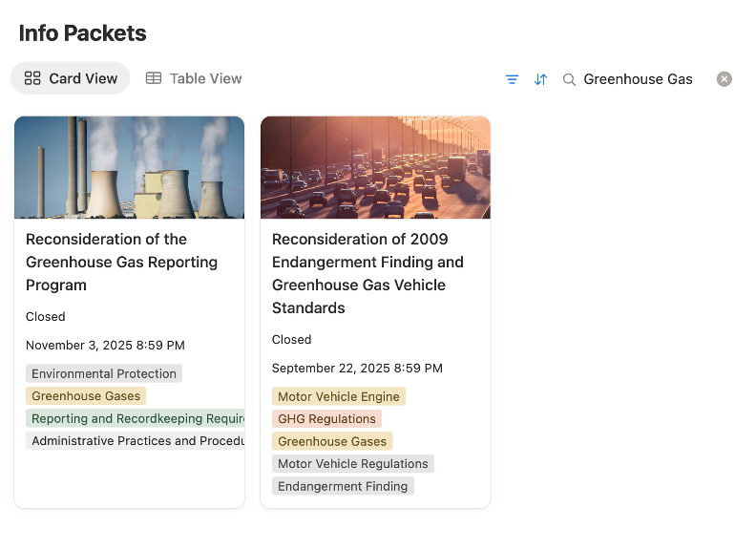
Task: Open the highway traffic thumbnail image
Action: tap(375, 168)
